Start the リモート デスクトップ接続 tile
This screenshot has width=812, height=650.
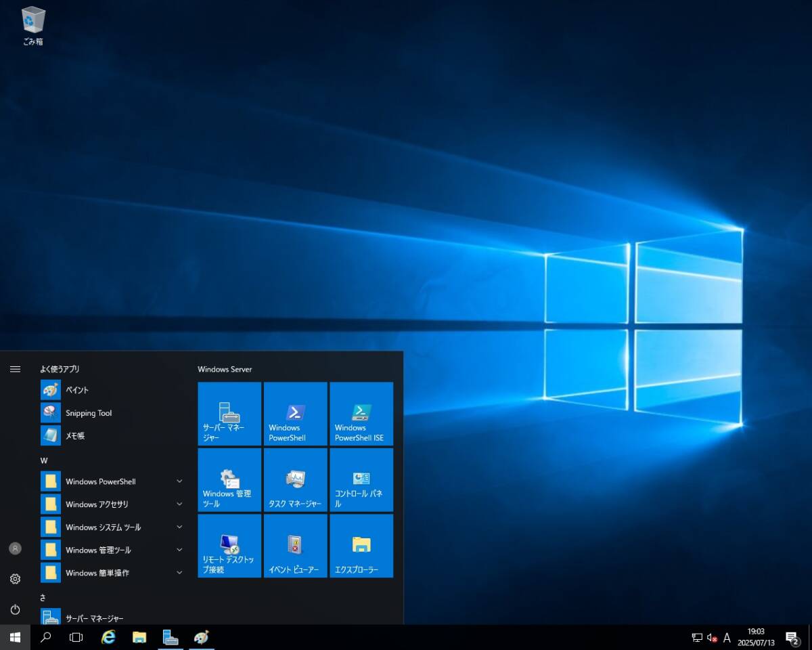point(229,546)
